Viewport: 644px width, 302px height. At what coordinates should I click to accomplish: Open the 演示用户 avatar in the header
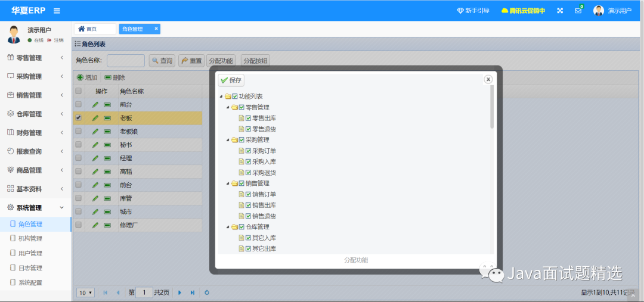pyautogui.click(x=599, y=11)
